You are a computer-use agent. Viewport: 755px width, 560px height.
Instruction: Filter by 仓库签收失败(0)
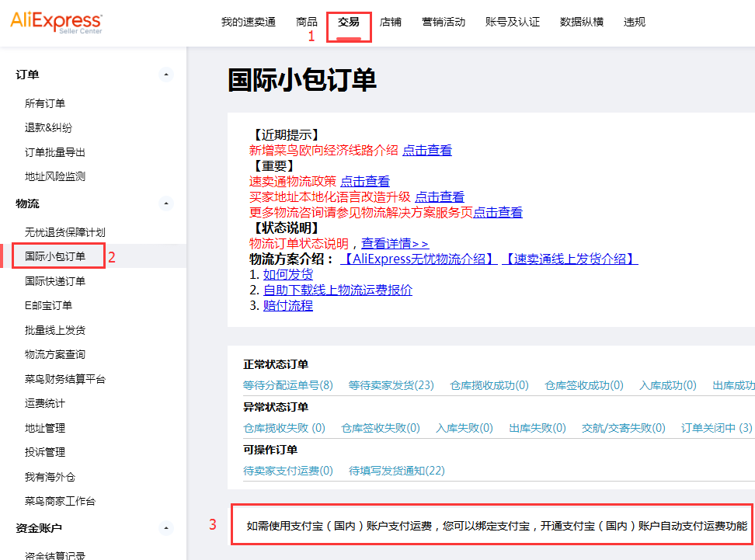pos(381,428)
